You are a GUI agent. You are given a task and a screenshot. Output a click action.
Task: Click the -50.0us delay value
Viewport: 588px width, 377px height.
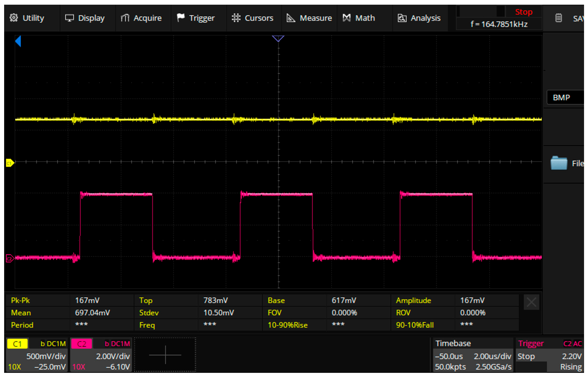click(449, 356)
